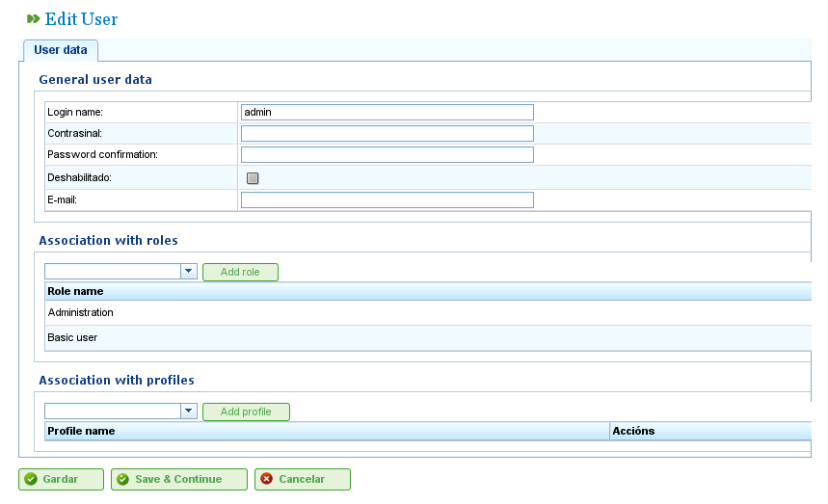Select the Administration role row

click(x=428, y=313)
